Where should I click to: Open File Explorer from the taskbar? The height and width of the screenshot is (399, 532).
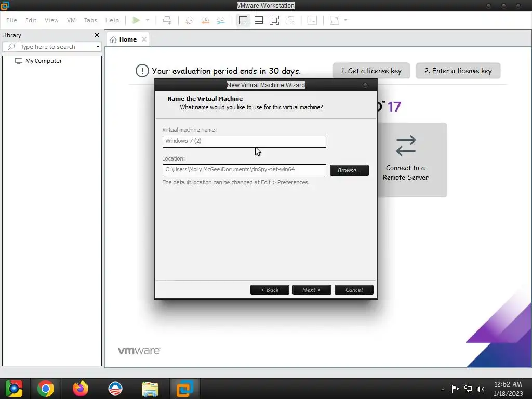[150, 389]
